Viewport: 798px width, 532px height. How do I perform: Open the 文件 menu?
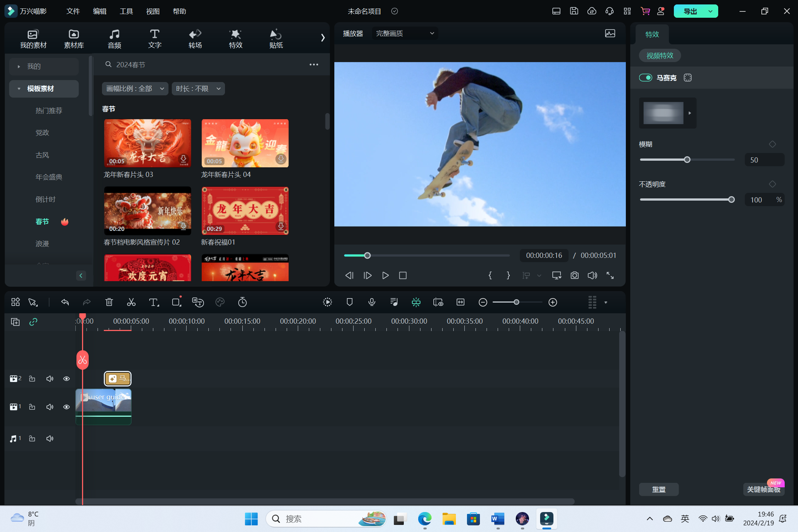pyautogui.click(x=73, y=11)
